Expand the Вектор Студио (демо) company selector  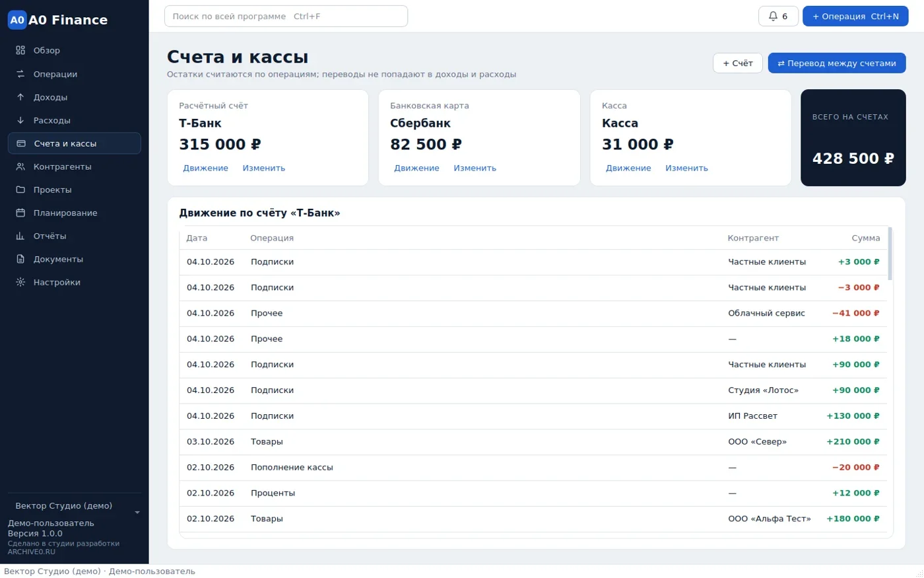[74, 507]
